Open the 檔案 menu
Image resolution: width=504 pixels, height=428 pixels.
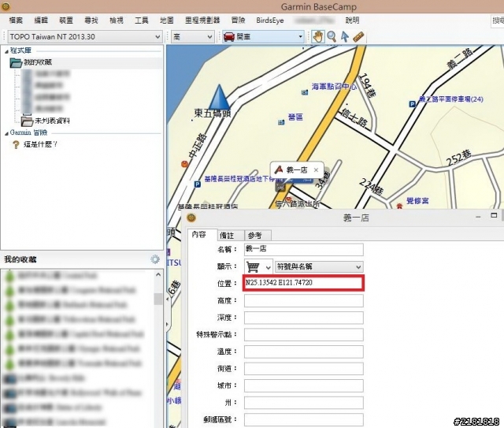point(16,20)
